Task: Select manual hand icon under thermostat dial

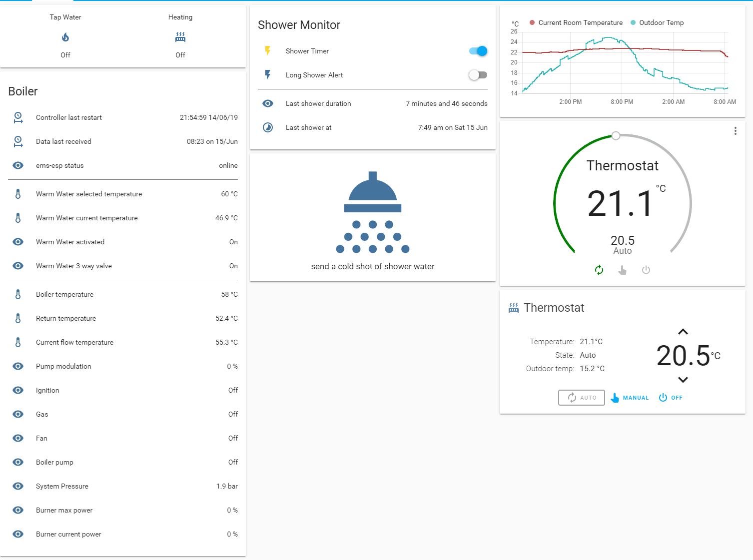Action: point(622,270)
